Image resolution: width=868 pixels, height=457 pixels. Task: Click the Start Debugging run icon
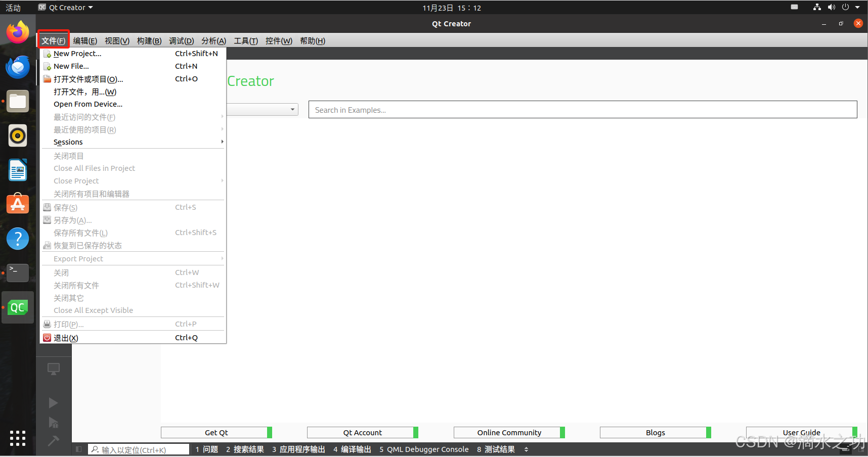(x=53, y=423)
